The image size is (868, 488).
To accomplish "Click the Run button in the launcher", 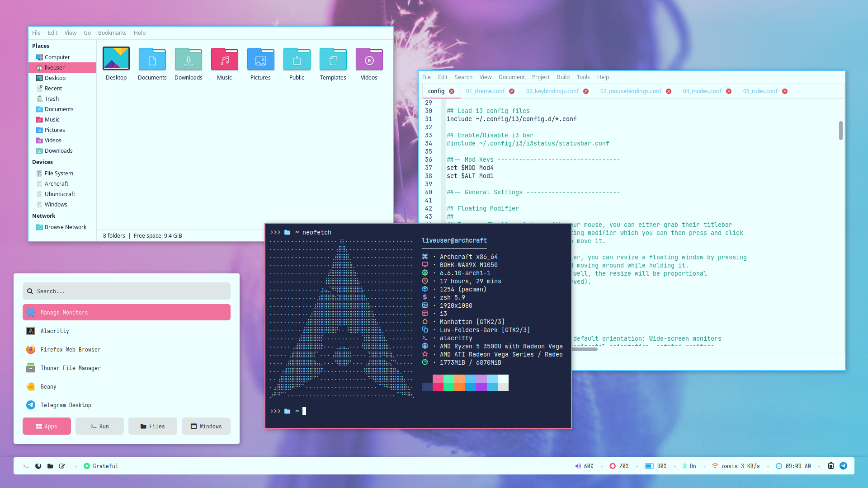I will click(x=99, y=426).
